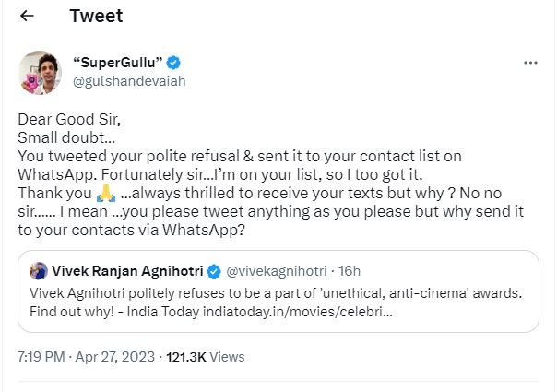Image resolution: width=557 pixels, height=392 pixels.
Task: Click the @vivekagnihotri handle
Action: click(273, 271)
